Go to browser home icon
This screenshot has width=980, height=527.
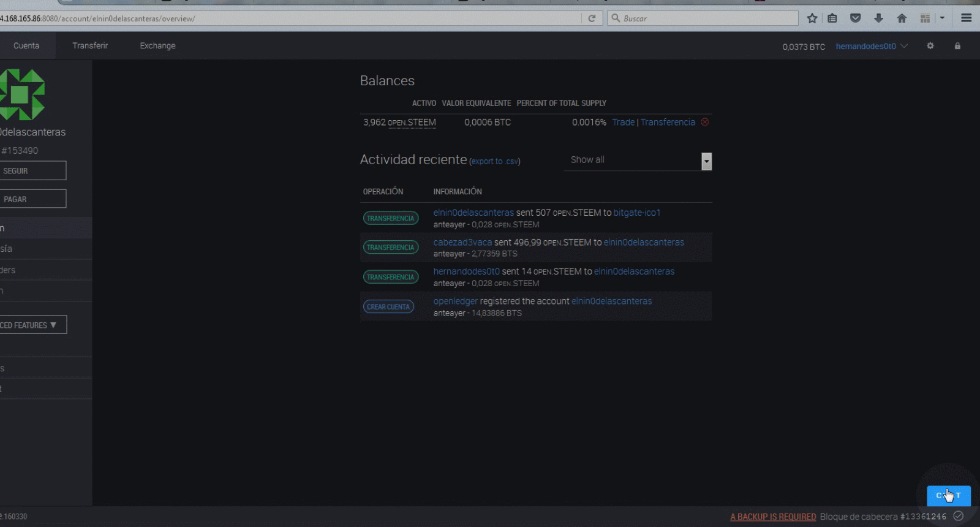pyautogui.click(x=902, y=18)
